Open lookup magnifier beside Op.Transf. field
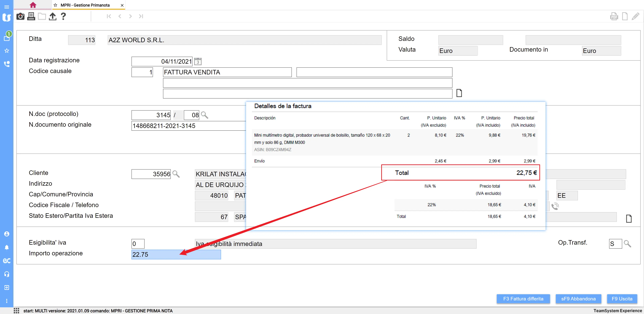 click(x=627, y=244)
